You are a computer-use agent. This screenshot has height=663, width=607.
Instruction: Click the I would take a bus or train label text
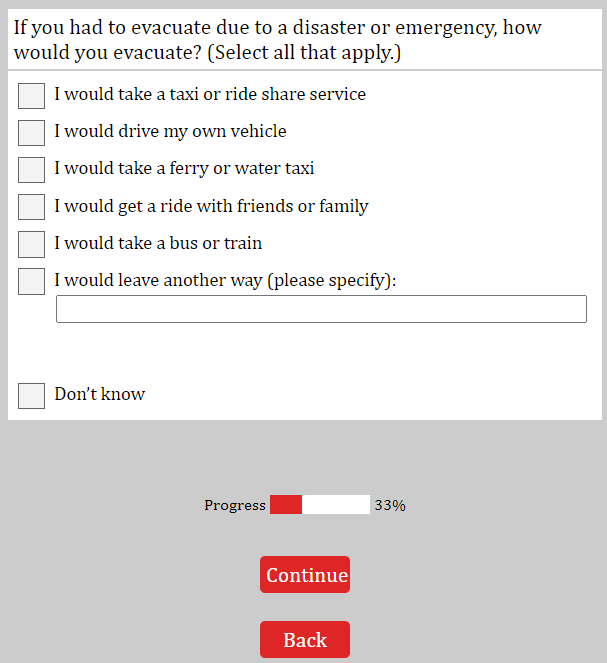pyautogui.click(x=158, y=244)
